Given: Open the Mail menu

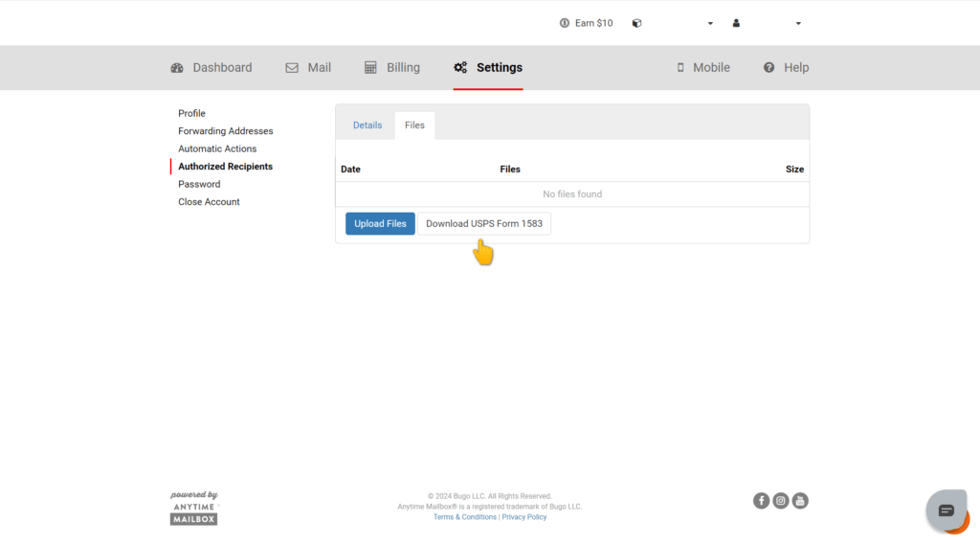Looking at the screenshot, I should pos(308,68).
